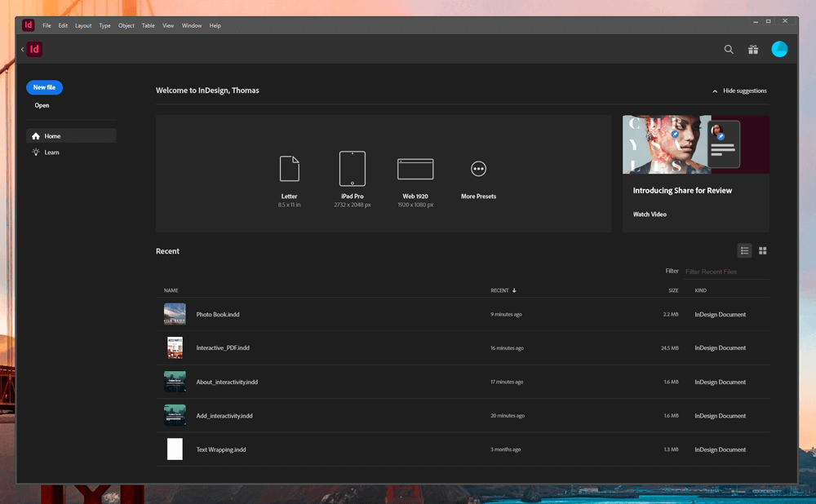The height and width of the screenshot is (504, 816).
Task: Click the '9 minutes ago' timestamp
Action: 506,315
